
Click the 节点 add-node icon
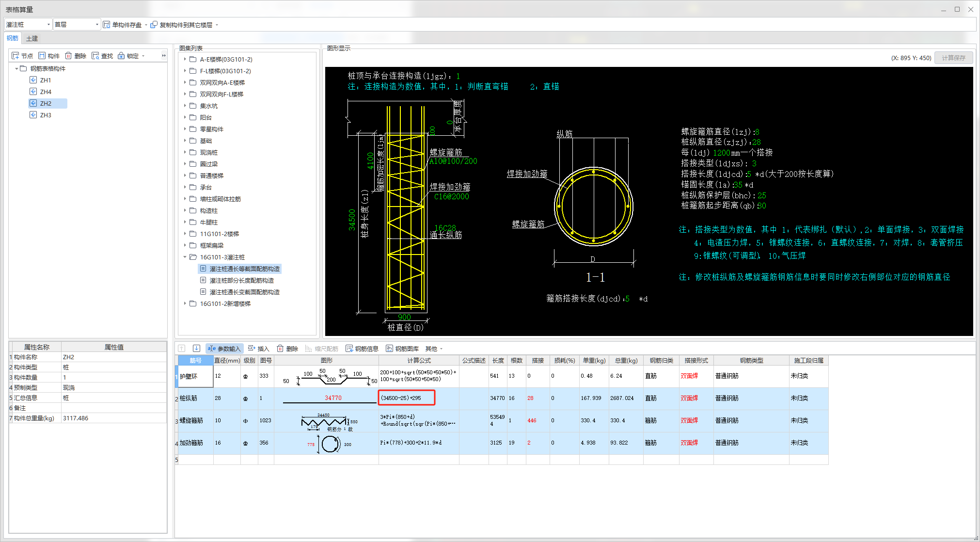coord(16,56)
